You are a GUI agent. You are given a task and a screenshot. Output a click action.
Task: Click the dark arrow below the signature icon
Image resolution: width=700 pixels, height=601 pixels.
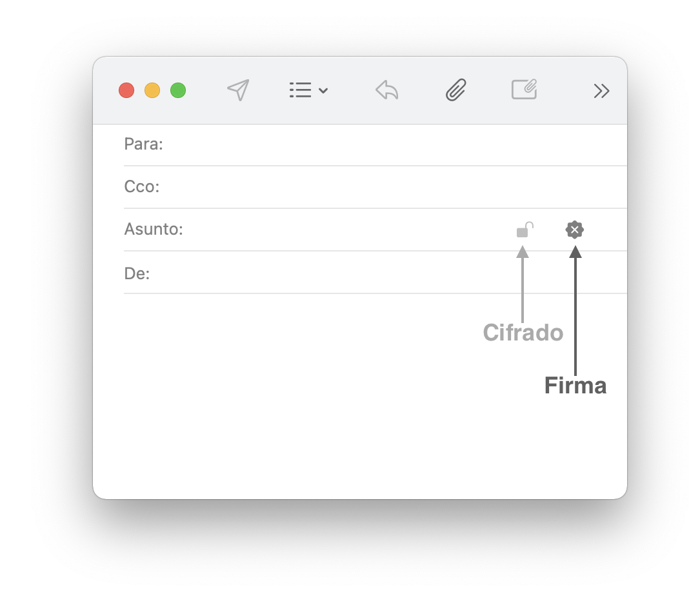[x=575, y=310]
